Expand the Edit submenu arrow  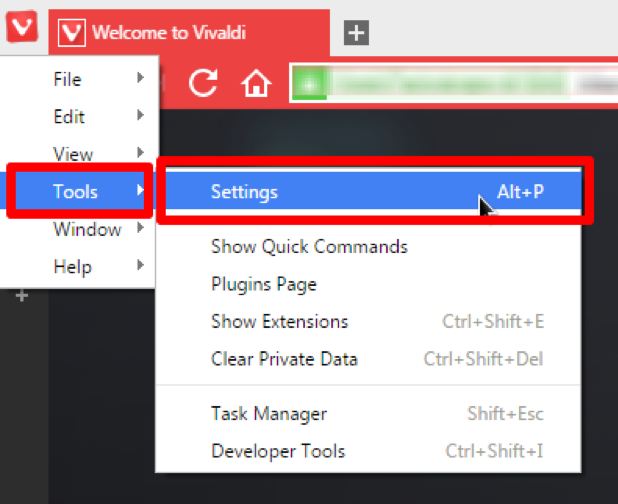pyautogui.click(x=140, y=115)
